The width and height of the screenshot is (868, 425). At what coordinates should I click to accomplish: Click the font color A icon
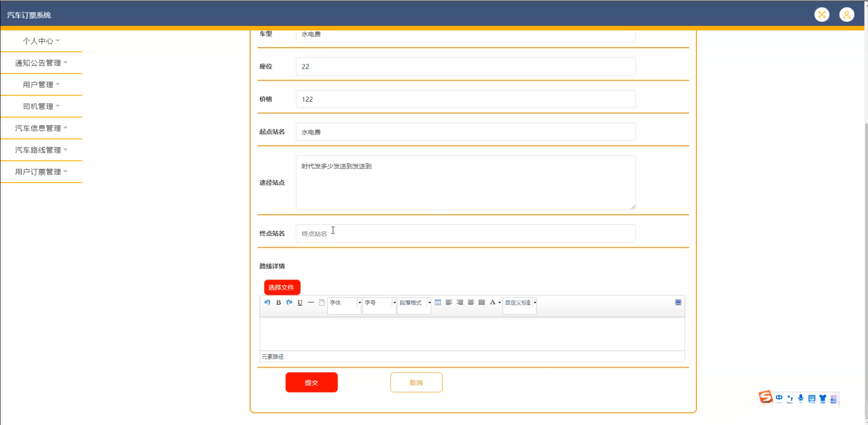pyautogui.click(x=493, y=302)
